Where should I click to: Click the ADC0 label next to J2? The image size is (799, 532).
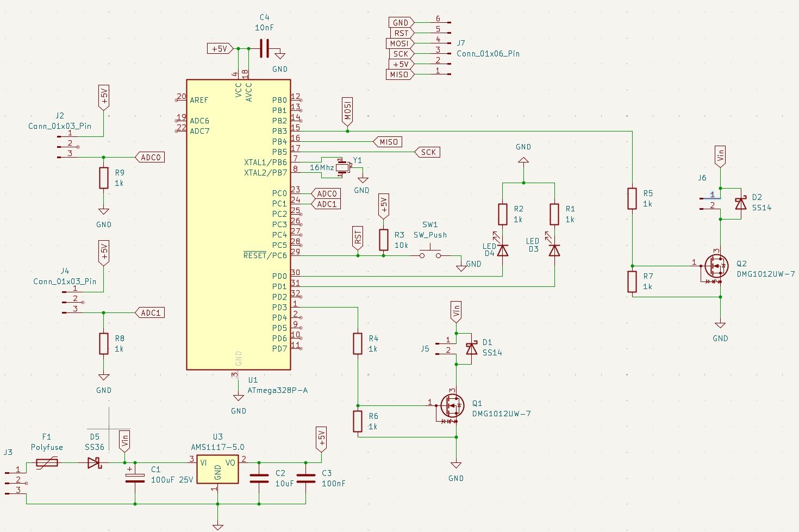(x=151, y=158)
